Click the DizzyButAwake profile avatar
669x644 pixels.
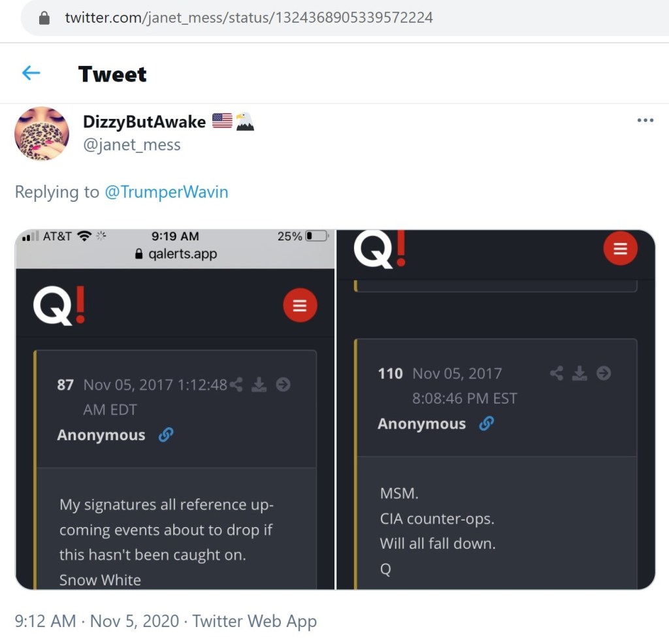pyautogui.click(x=42, y=133)
